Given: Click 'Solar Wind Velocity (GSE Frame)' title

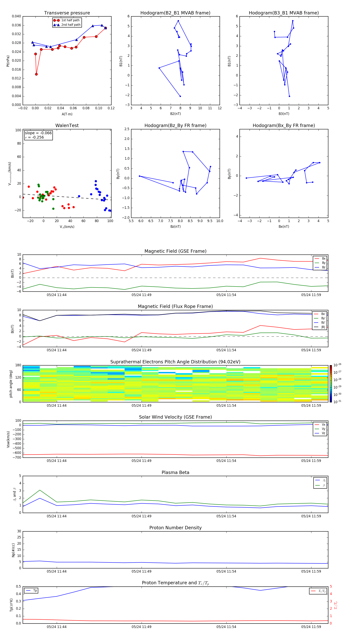Looking at the screenshot, I should pyautogui.click(x=175, y=417).
